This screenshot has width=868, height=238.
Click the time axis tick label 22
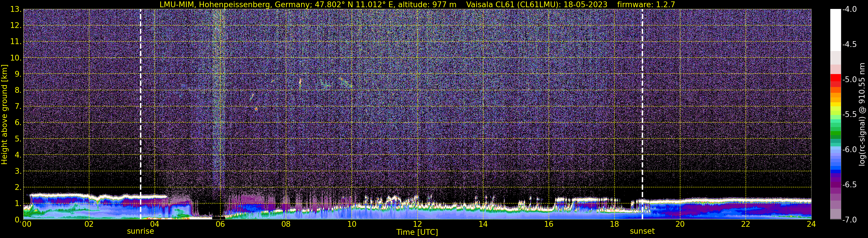coord(746,224)
